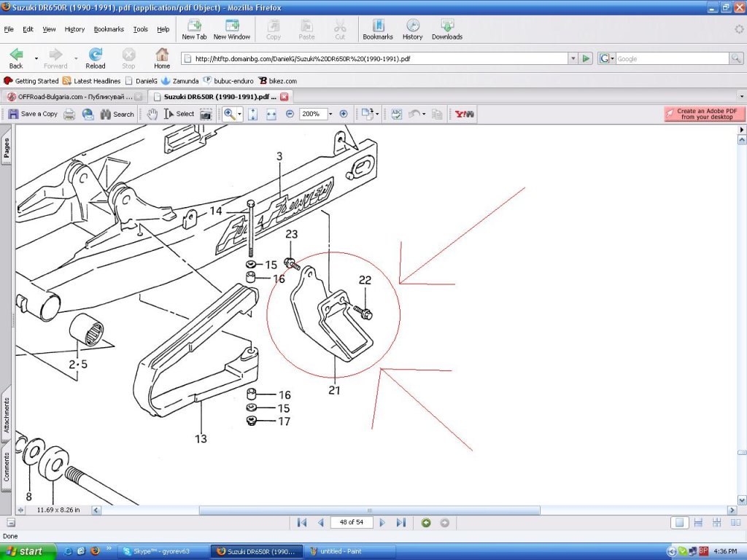Switch to the OFFRoad-Bulgaria.com tab
747x560 pixels.
pyautogui.click(x=69, y=96)
